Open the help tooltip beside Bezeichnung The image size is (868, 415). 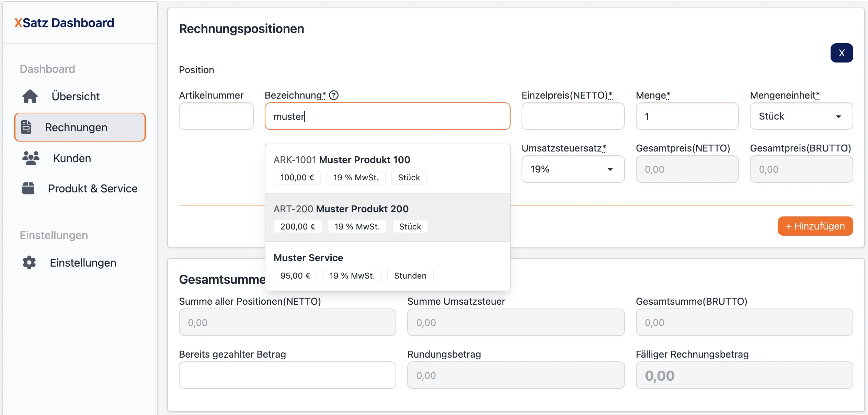click(x=333, y=95)
